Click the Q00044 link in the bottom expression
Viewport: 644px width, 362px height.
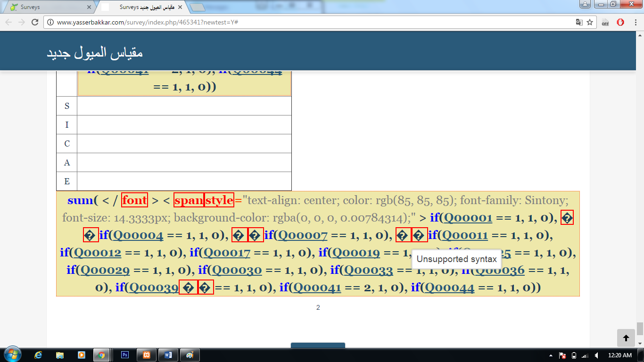pyautogui.click(x=449, y=288)
